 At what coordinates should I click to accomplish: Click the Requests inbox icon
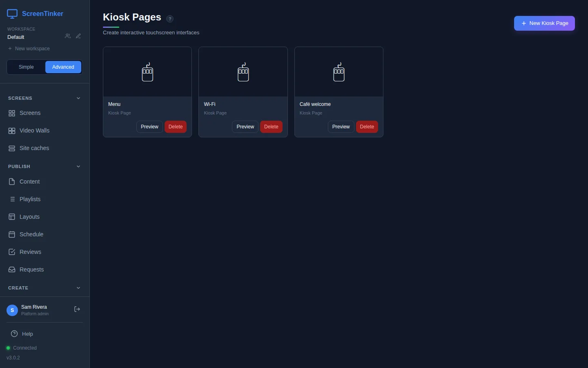click(x=12, y=269)
